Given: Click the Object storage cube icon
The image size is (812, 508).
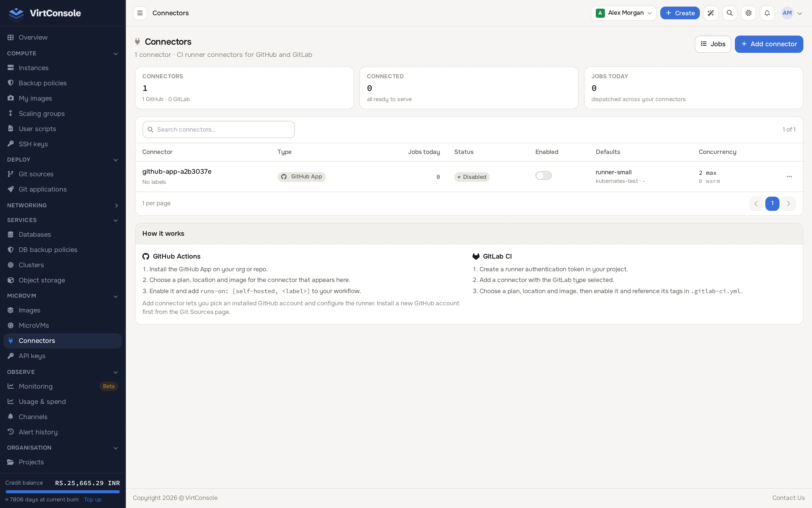Looking at the screenshot, I should 11,280.
